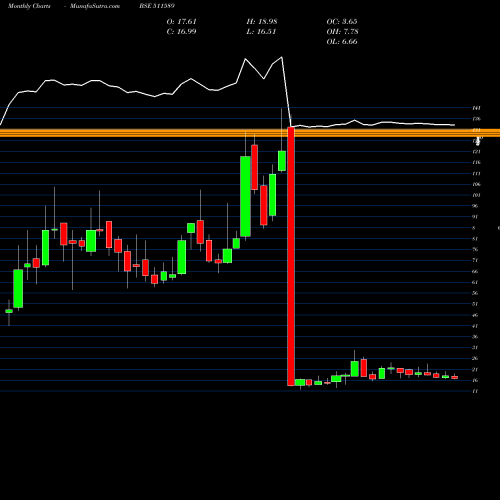The width and height of the screenshot is (500, 500).
Task: Click the 'Monthly Charts' title text
Action: click(29, 6)
